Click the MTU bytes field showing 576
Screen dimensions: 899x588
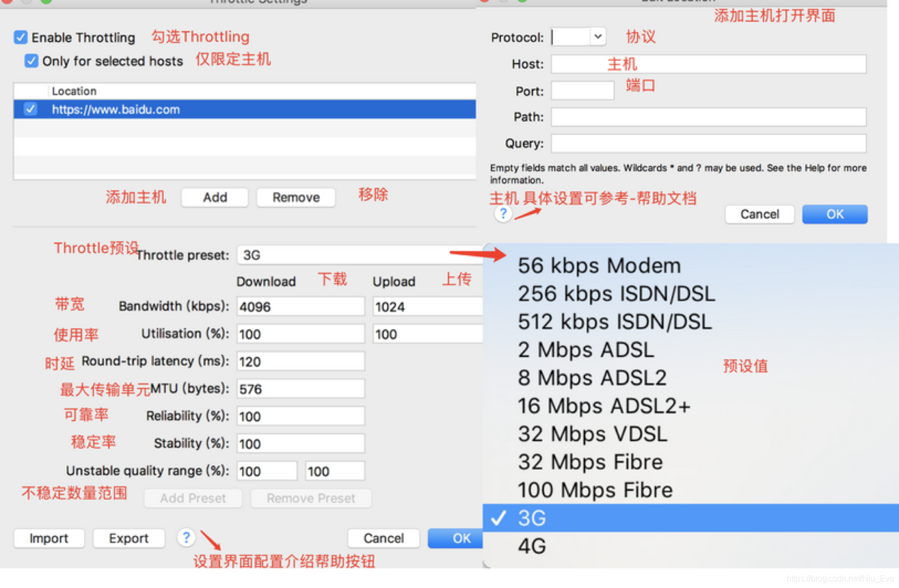pyautogui.click(x=301, y=389)
